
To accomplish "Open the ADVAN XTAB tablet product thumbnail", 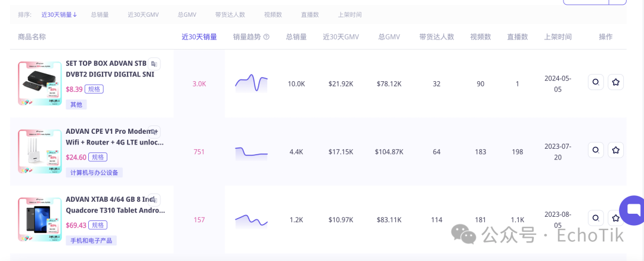I will (x=39, y=219).
